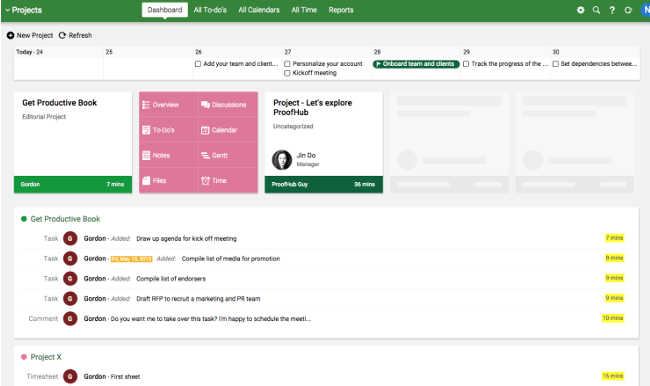650x386 pixels.
Task: Click Gordon avatar on Compile list of endorsers row
Action: tap(70, 278)
